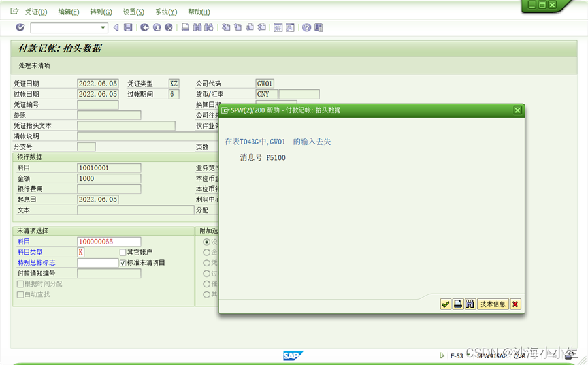Open the 编辑(E) menu
Viewport: 588px width, 365px height.
pyautogui.click(x=69, y=12)
